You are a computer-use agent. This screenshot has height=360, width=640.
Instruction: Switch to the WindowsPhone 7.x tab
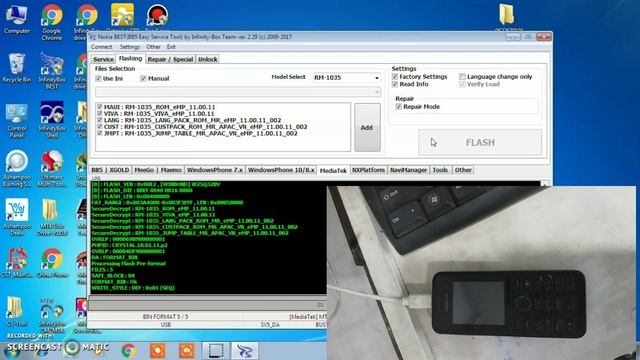(215, 170)
